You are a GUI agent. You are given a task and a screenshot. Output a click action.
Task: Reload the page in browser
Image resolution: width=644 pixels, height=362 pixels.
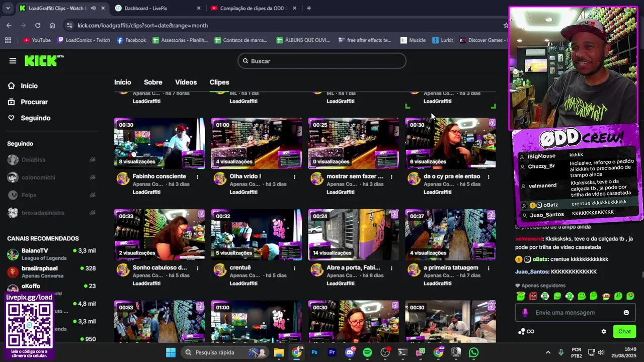click(38, 25)
